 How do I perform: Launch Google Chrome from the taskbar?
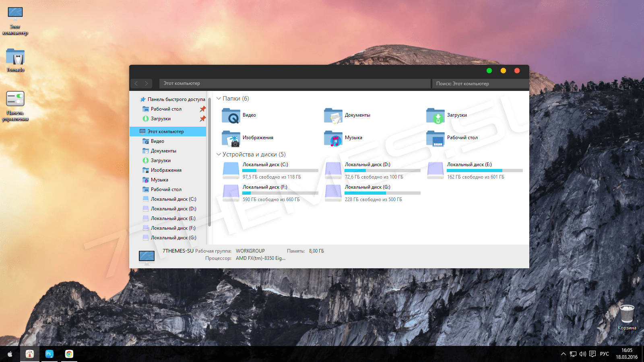click(x=69, y=354)
